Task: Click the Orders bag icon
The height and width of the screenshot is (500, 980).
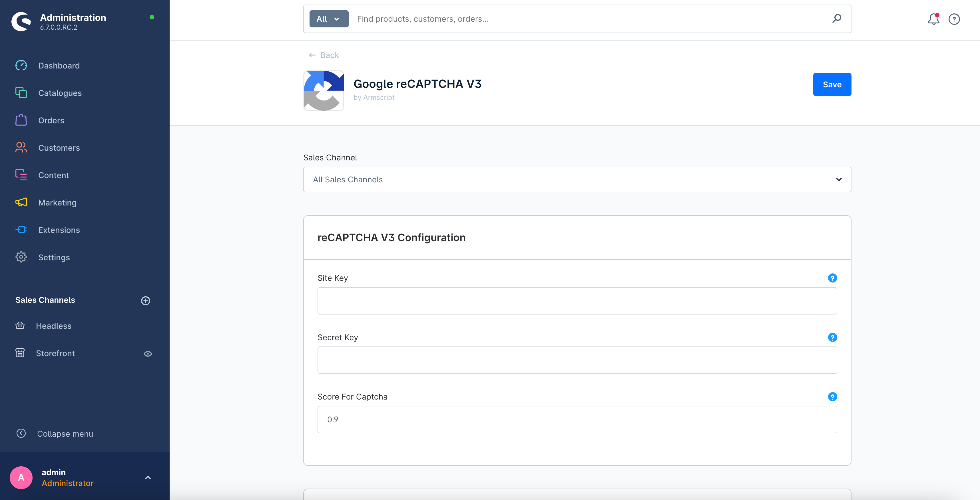Action: tap(21, 120)
